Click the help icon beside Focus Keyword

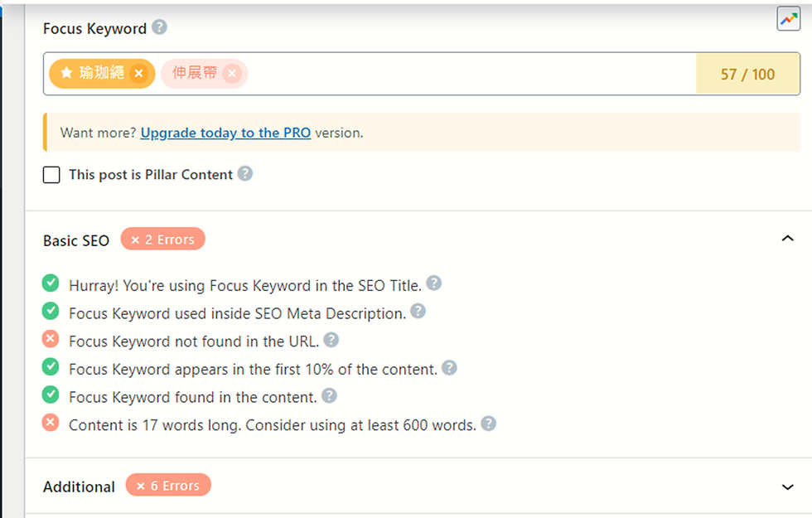point(159,27)
